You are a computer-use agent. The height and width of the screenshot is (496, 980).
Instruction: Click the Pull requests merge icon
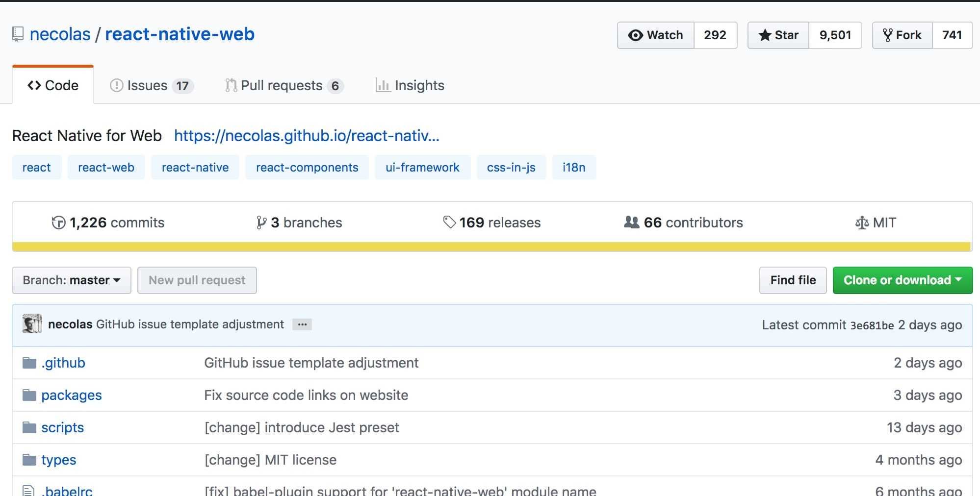(x=231, y=86)
